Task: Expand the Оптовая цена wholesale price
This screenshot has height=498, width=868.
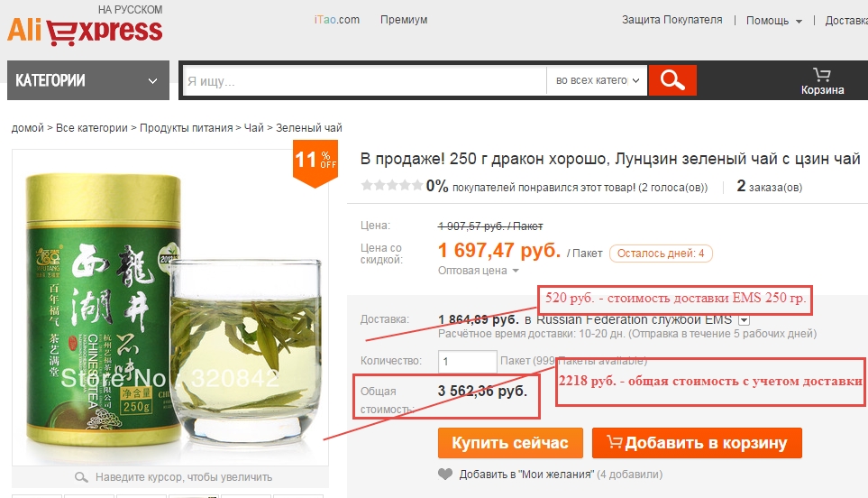Action: tap(479, 271)
